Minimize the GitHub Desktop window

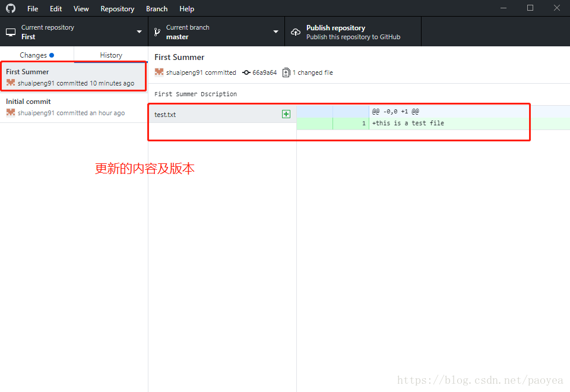pos(503,8)
